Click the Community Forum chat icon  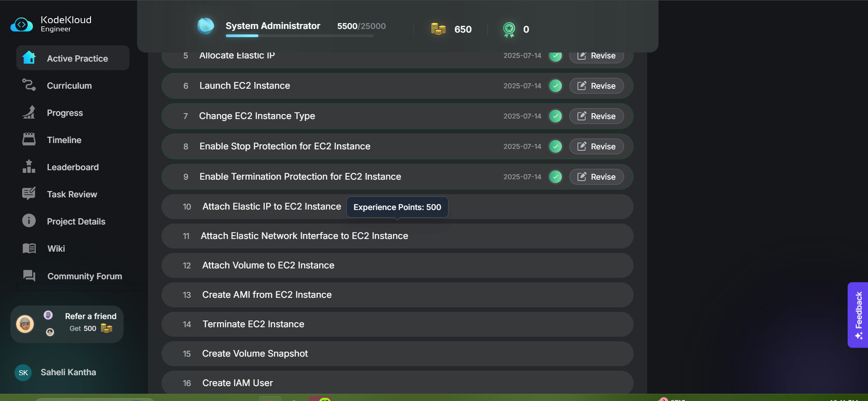tap(29, 276)
